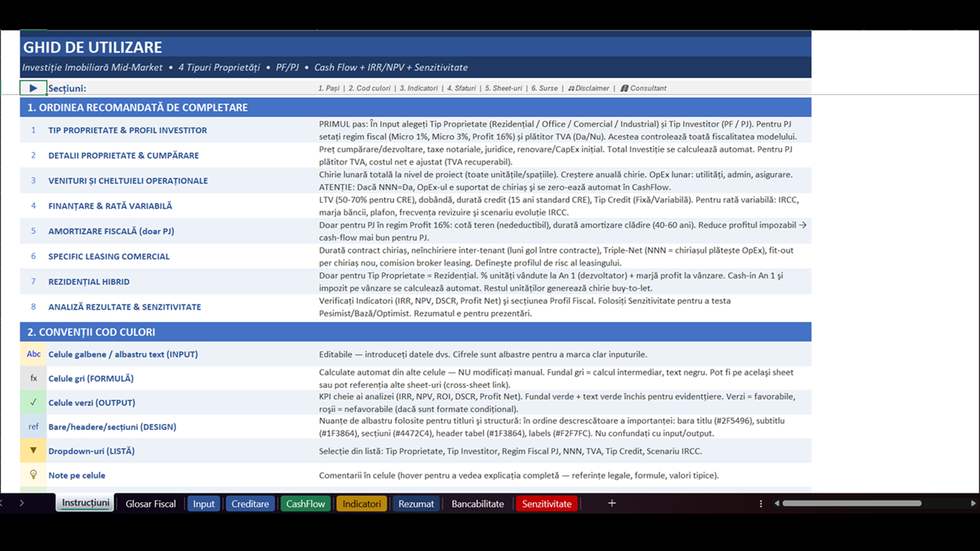980x551 pixels.
Task: Jump to section 1. Pași link
Action: coord(328,88)
